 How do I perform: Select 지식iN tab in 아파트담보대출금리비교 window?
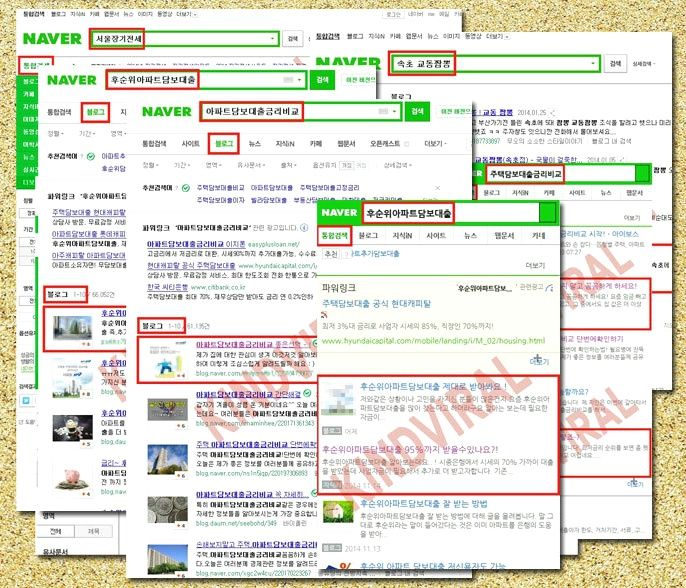click(x=285, y=144)
